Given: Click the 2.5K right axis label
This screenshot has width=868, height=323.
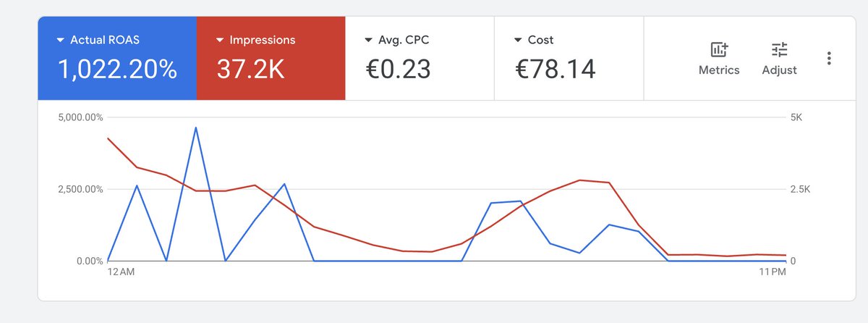Looking at the screenshot, I should (800, 189).
